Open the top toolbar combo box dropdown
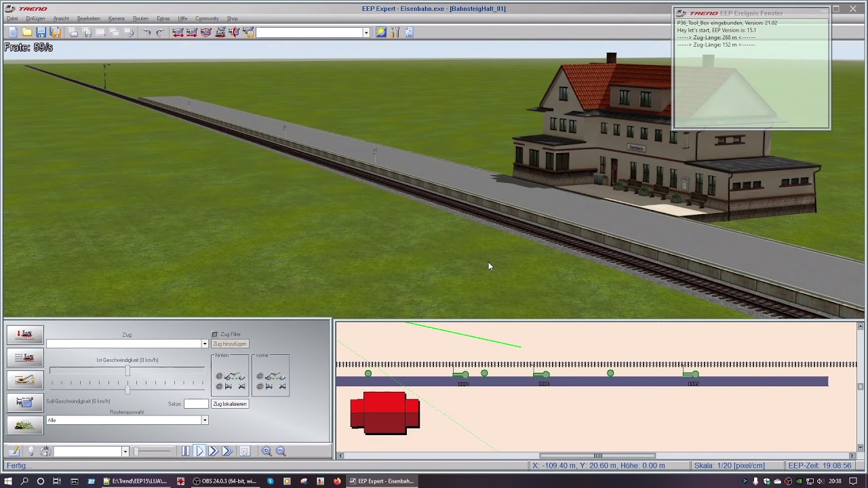This screenshot has width=868, height=488. click(x=366, y=33)
